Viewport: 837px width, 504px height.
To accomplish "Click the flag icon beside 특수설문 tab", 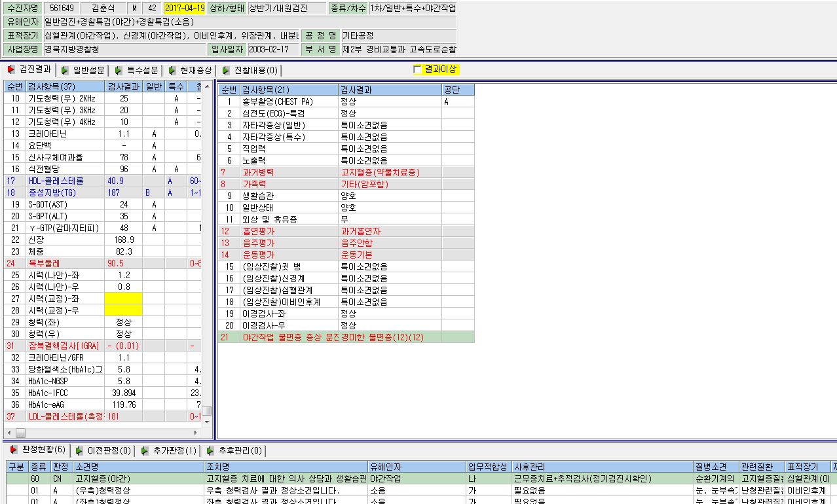I will (x=118, y=70).
